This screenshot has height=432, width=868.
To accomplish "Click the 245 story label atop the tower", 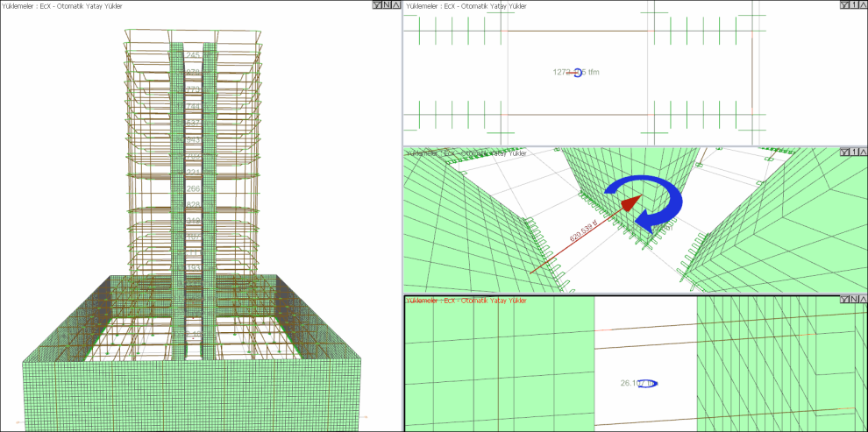I will point(193,55).
